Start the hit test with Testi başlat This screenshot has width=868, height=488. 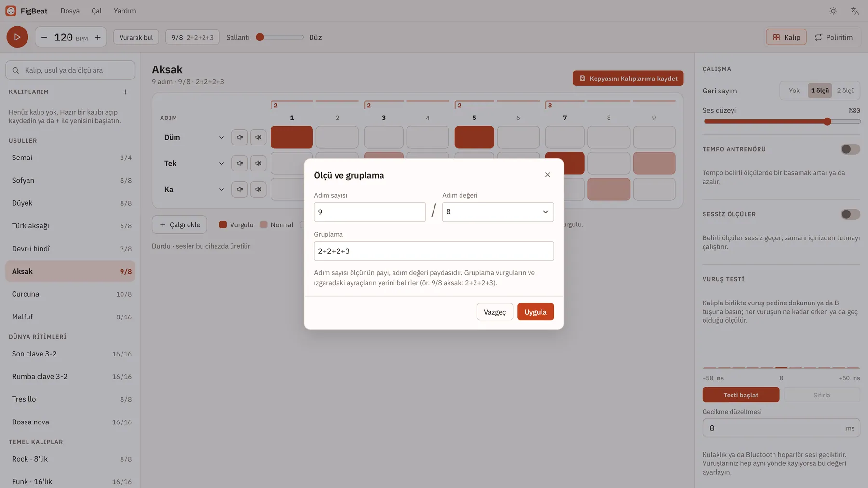(741, 395)
